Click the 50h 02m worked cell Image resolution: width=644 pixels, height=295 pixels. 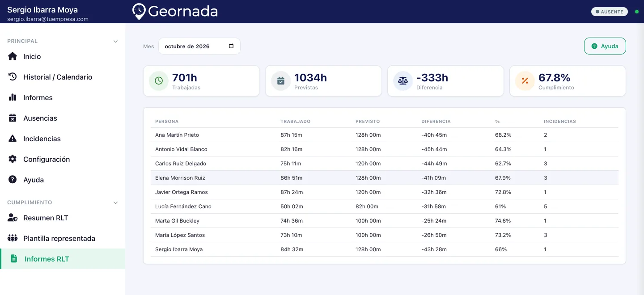(291, 206)
